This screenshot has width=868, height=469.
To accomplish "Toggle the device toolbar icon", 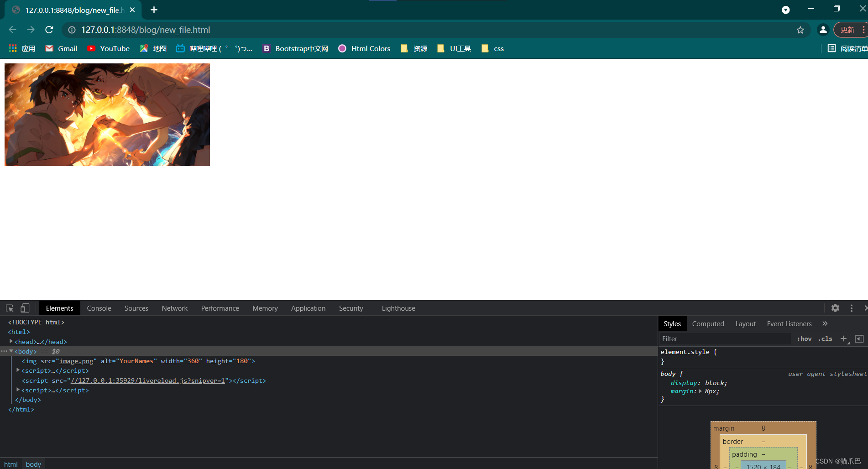I will (x=25, y=308).
